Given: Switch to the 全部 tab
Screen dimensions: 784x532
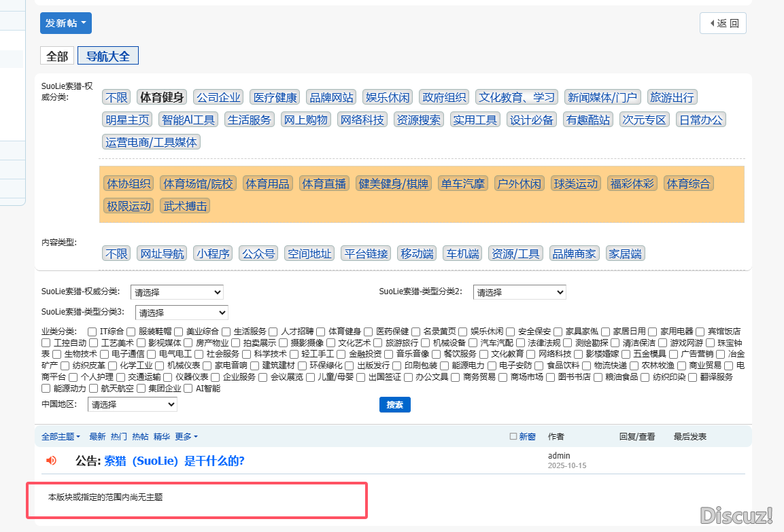Looking at the screenshot, I should [x=57, y=56].
